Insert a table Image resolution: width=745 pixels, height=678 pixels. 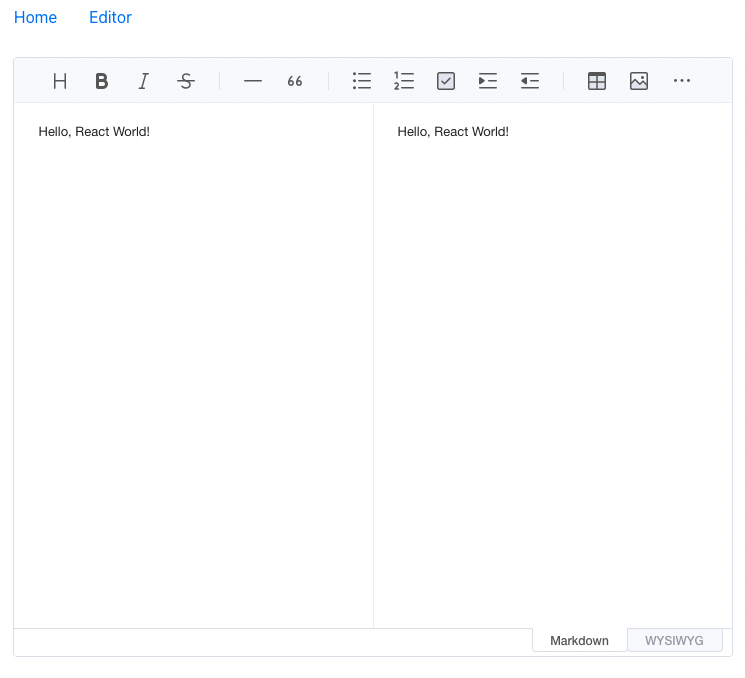(x=597, y=81)
